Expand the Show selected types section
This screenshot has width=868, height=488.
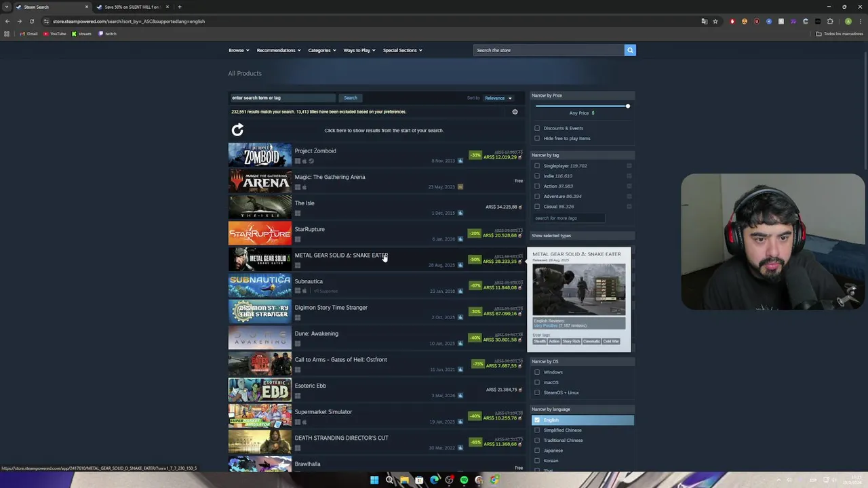coord(583,236)
